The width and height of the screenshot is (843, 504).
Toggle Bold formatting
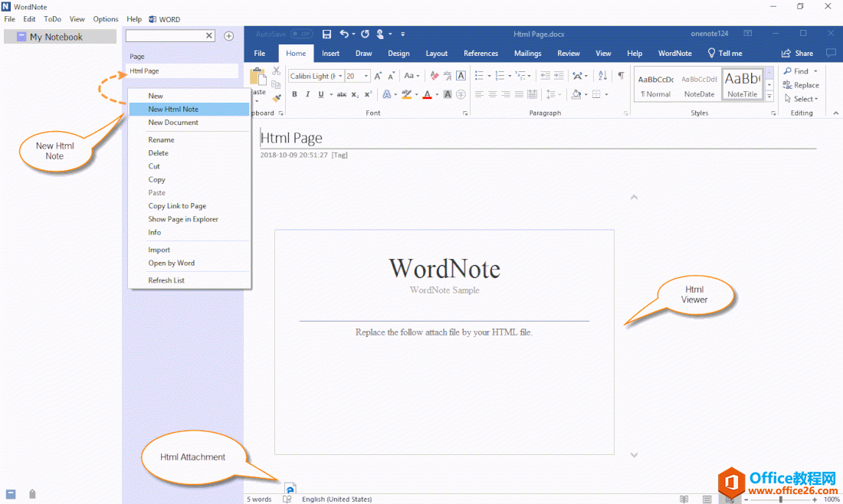(x=294, y=94)
